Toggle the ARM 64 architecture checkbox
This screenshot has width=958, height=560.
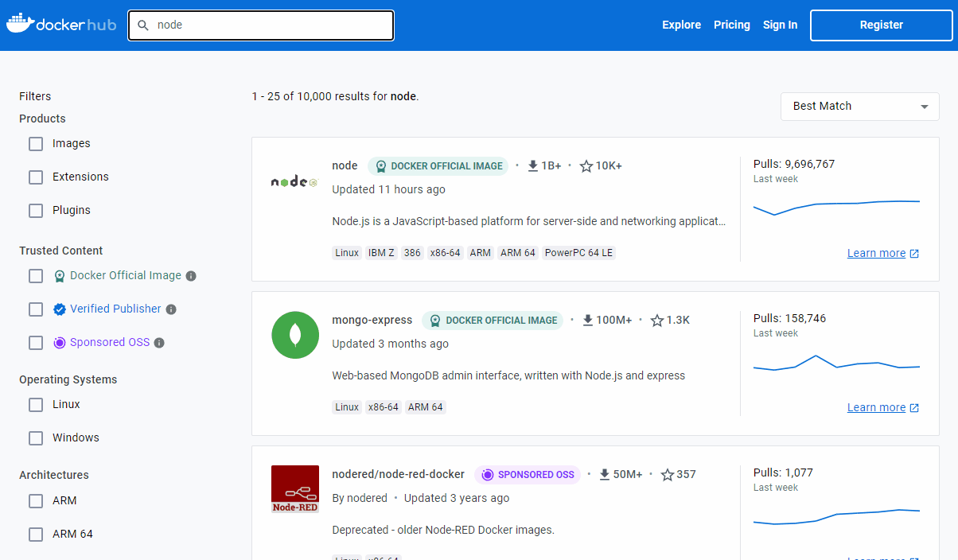click(x=36, y=535)
